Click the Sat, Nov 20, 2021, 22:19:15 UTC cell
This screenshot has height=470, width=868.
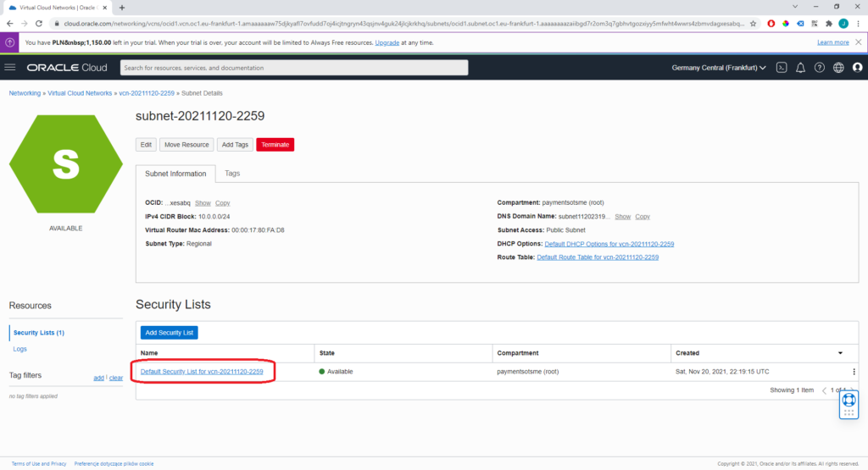pyautogui.click(x=722, y=372)
